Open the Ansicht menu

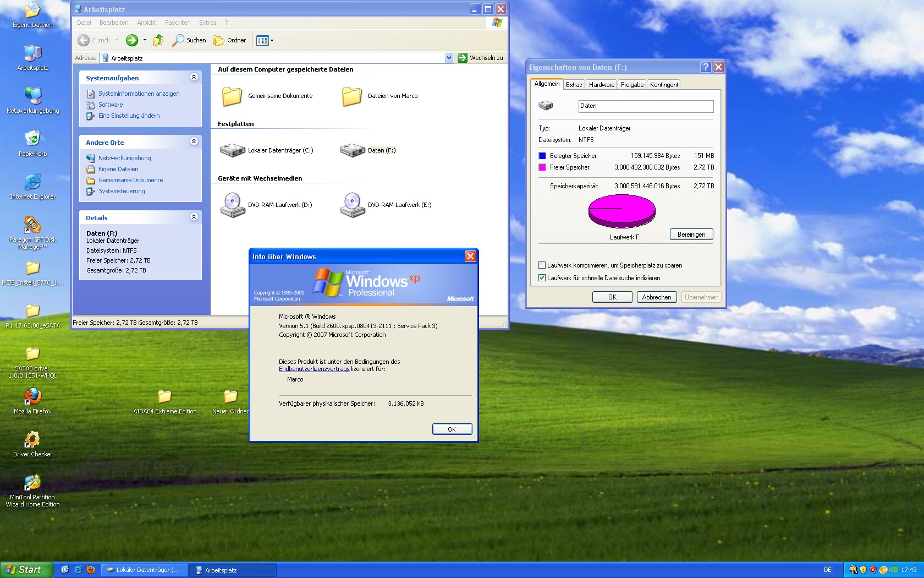tap(147, 23)
